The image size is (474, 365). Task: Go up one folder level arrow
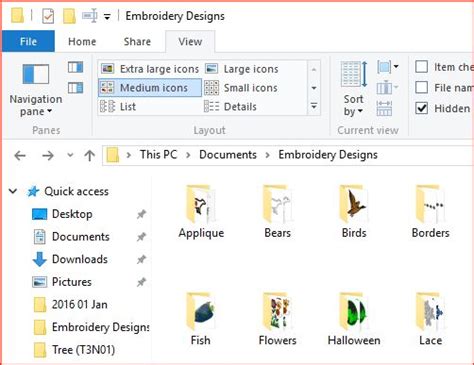point(89,155)
